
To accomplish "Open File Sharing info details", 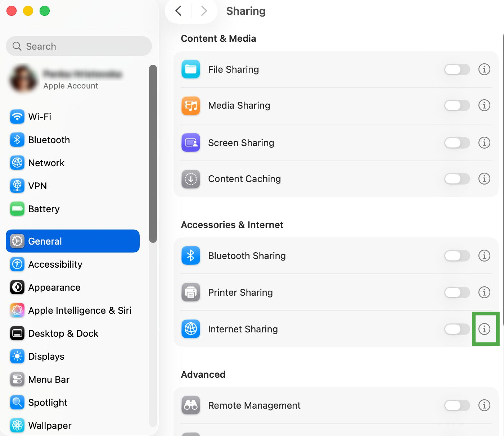I will tap(484, 69).
